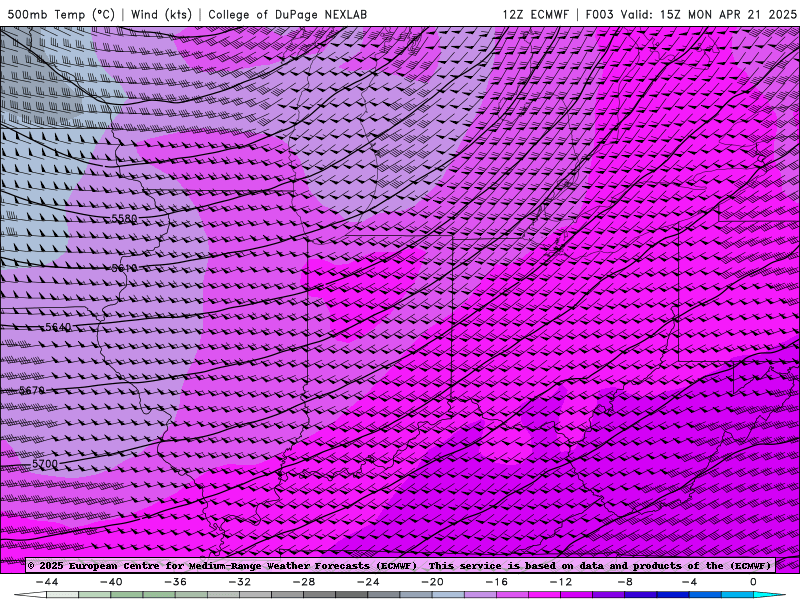
Task: Click the -24 colorbar tick label
Action: point(368,582)
